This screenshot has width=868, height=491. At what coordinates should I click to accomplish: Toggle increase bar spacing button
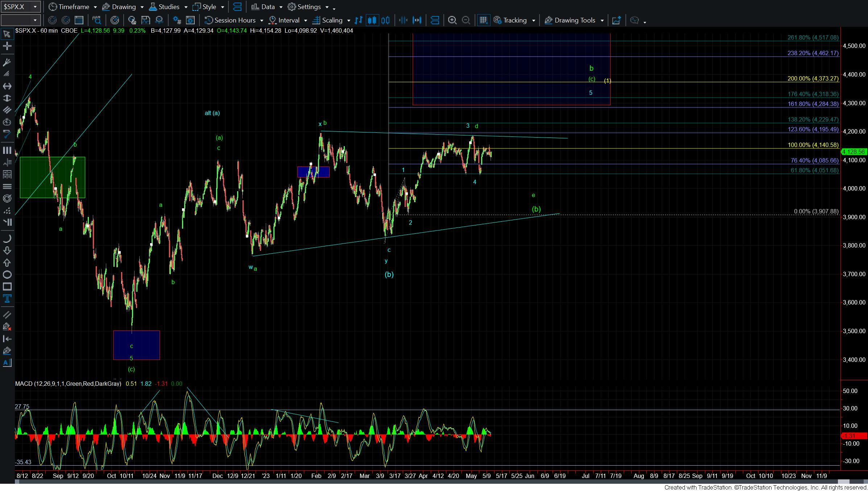point(417,20)
